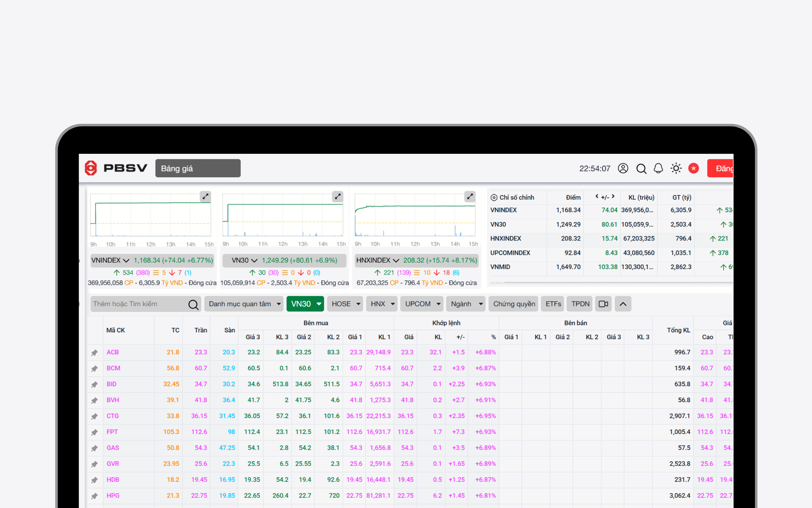Pin the ACB stock row
812x508 pixels.
[94, 353]
